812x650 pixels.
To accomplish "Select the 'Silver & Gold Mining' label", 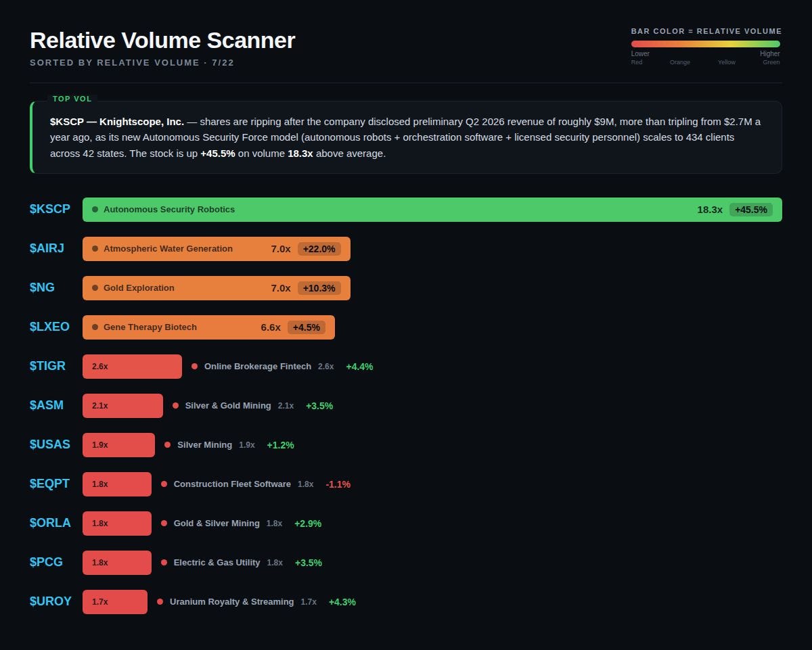I will tap(228, 406).
